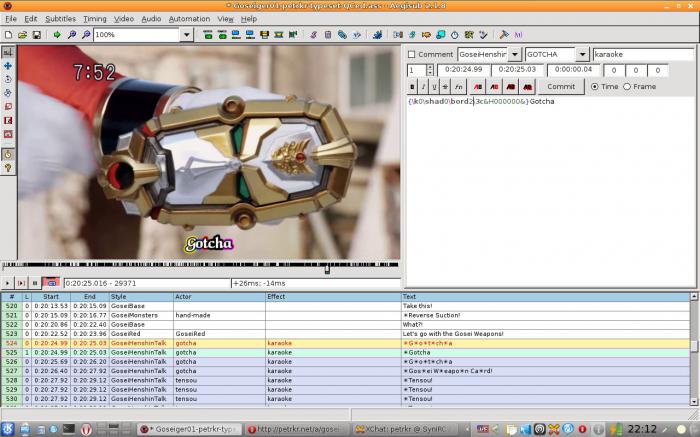Toggle realtime video changes icon
Viewport: 700px width, 437px height.
click(x=8, y=154)
